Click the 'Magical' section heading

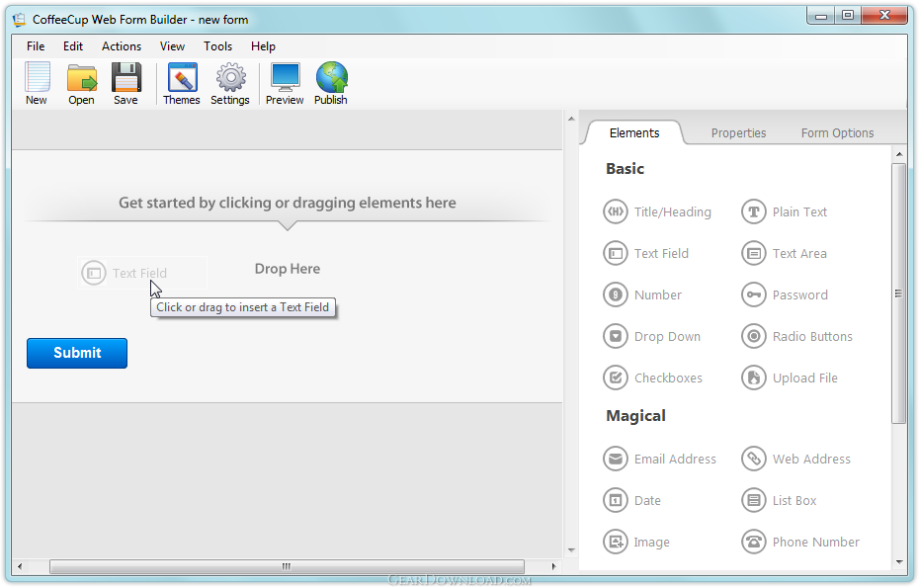pos(636,416)
